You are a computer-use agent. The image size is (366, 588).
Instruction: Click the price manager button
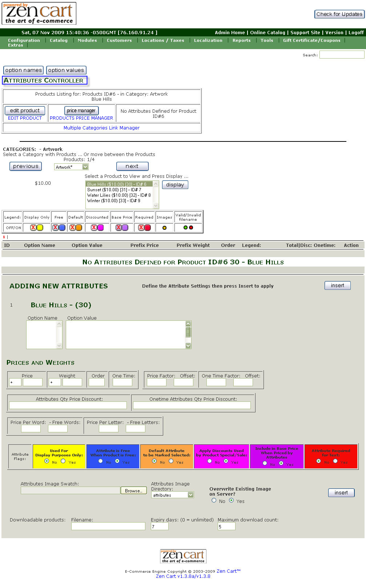pos(81,111)
